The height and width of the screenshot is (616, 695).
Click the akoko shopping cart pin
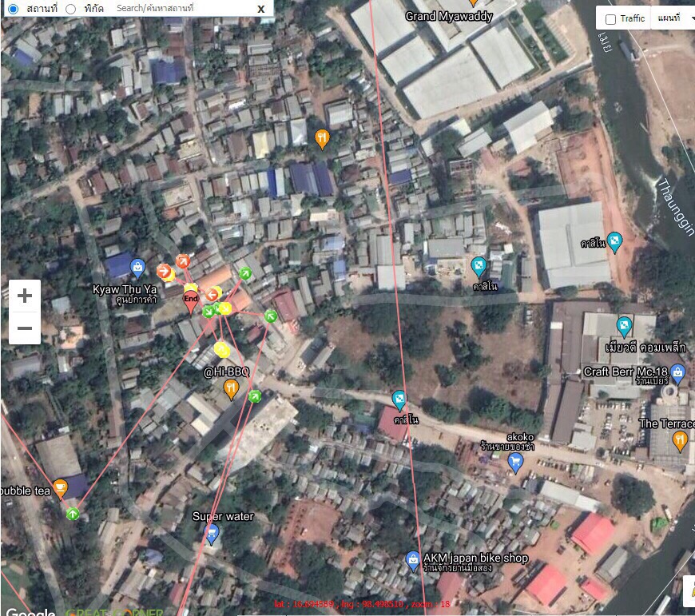coord(515,463)
